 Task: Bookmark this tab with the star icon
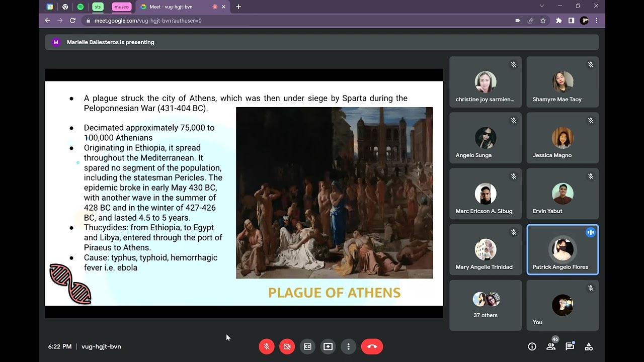coord(543,21)
